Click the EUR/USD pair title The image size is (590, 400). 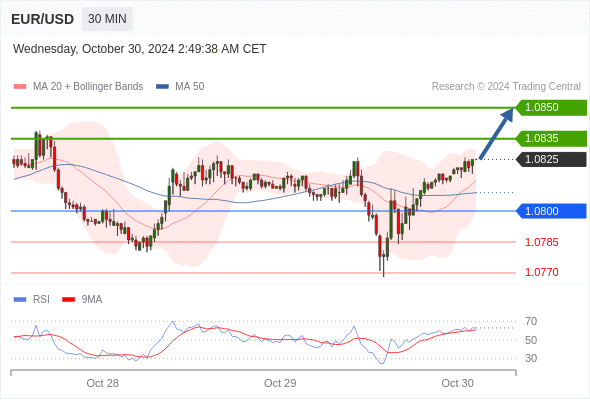click(43, 19)
